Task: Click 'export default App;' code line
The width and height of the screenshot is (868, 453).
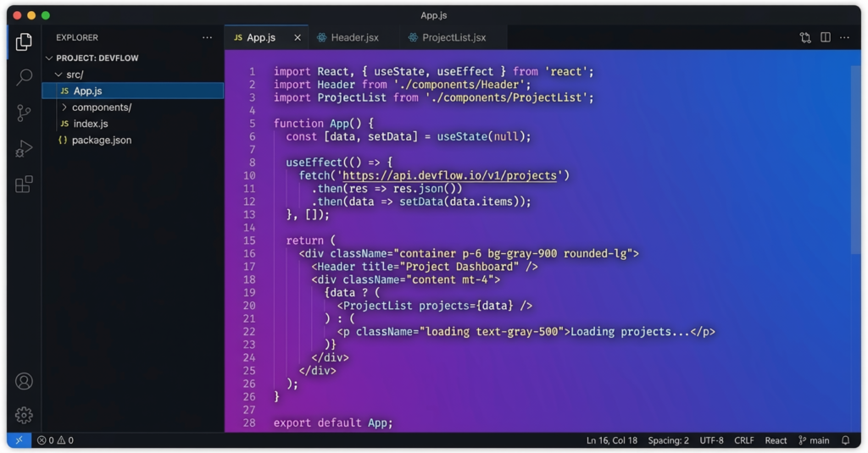Action: click(x=332, y=423)
